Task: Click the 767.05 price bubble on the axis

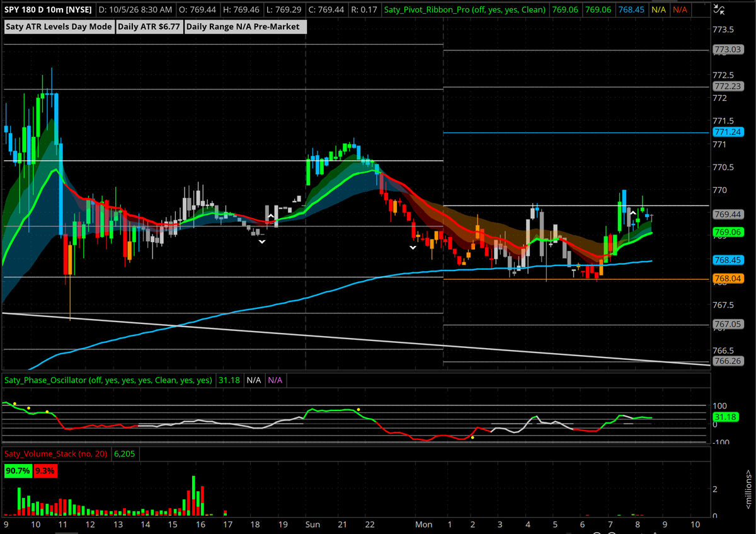Action: [727, 325]
